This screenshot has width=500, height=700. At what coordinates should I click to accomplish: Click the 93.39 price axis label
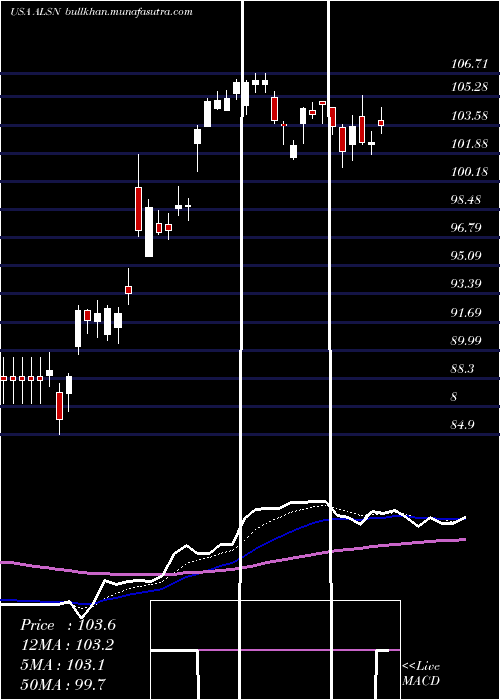click(x=466, y=283)
